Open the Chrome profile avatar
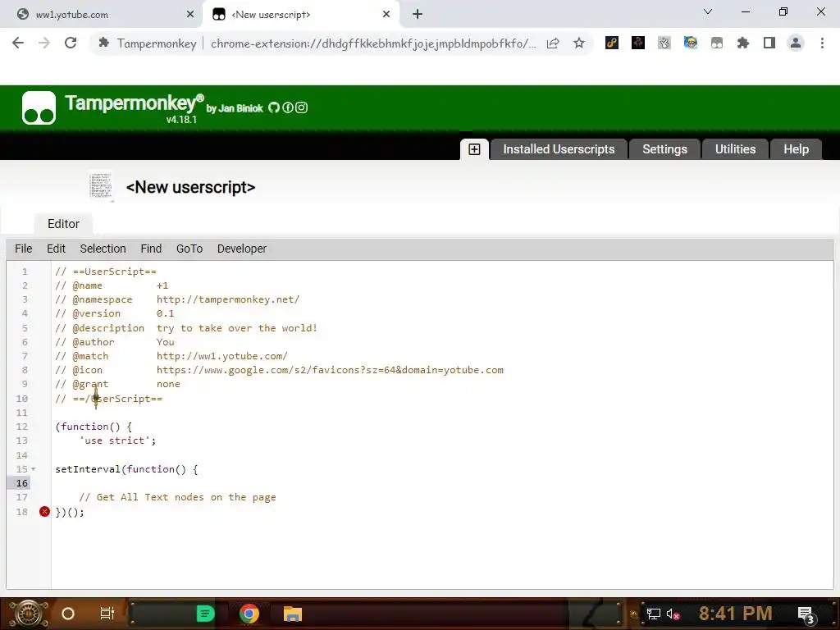The width and height of the screenshot is (840, 630). [x=796, y=43]
